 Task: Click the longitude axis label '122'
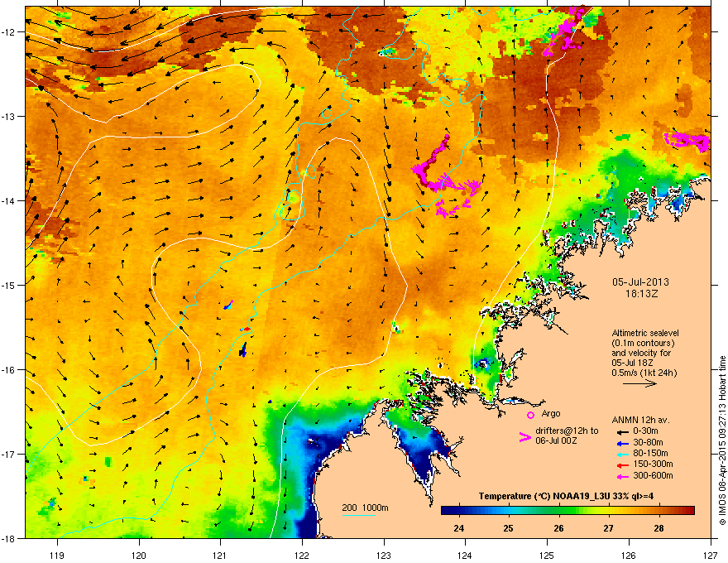(302, 555)
